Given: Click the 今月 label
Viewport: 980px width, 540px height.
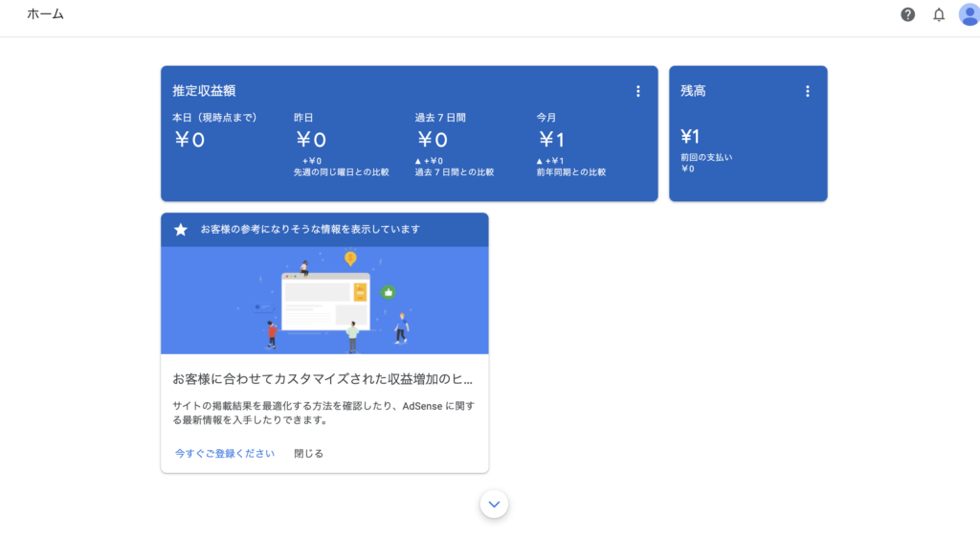Looking at the screenshot, I should [x=546, y=118].
